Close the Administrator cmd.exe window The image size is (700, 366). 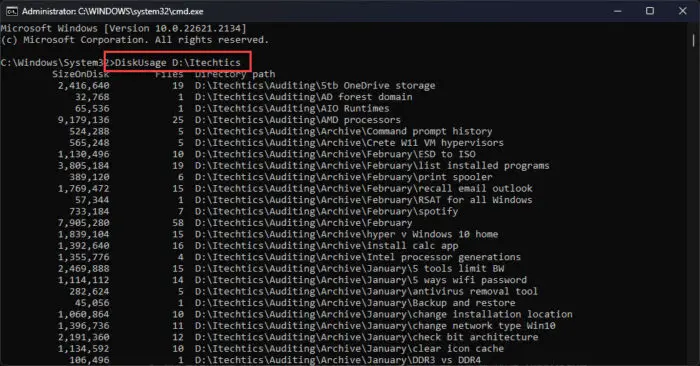pyautogui.click(x=683, y=11)
